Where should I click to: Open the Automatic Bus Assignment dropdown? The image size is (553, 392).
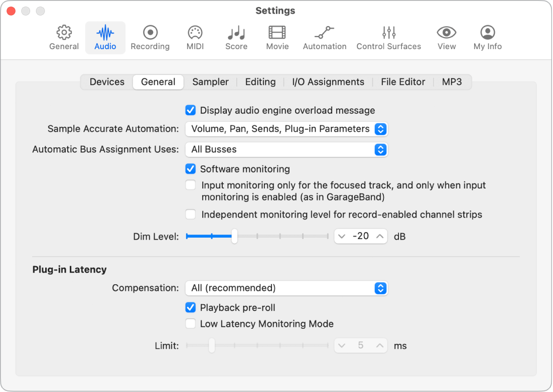click(287, 149)
